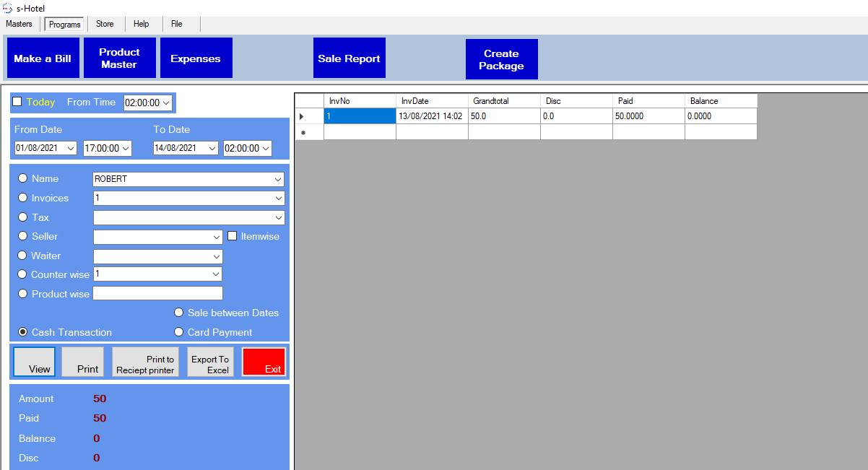Expand the Waiter dropdown list
This screenshot has height=470, width=868.
click(216, 256)
